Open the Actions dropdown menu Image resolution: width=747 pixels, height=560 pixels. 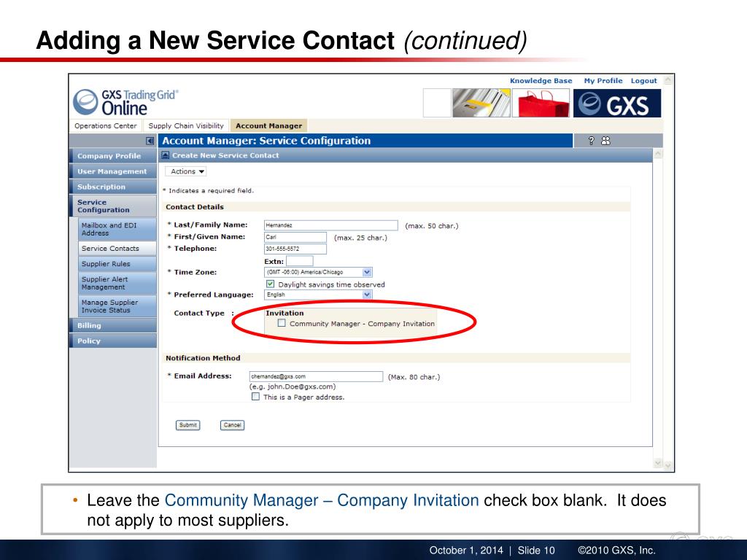pyautogui.click(x=186, y=171)
